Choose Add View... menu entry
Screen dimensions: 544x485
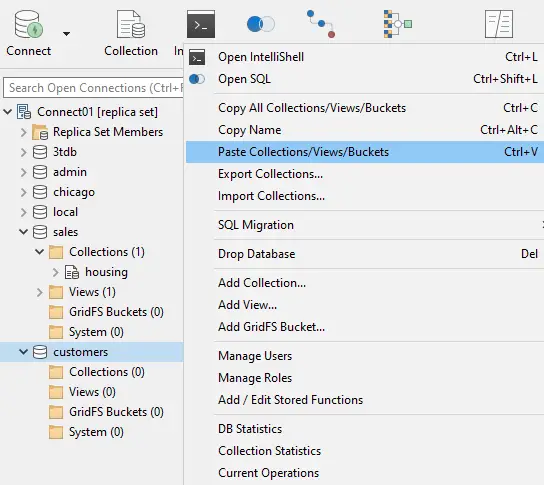[x=365, y=305]
